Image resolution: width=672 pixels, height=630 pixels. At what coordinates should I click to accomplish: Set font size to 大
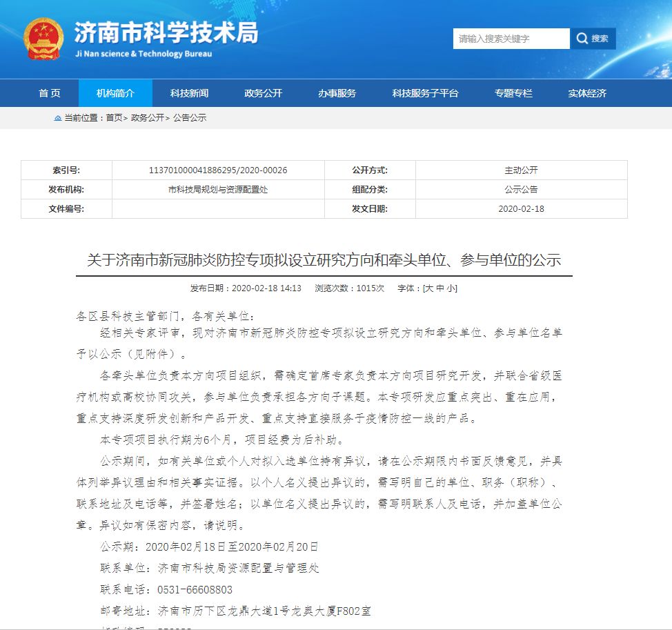[429, 288]
